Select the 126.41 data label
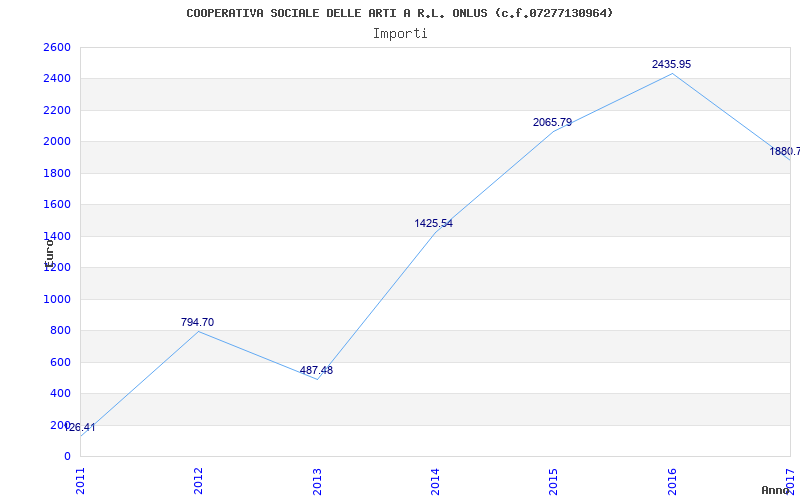The image size is (800, 500). 80,428
